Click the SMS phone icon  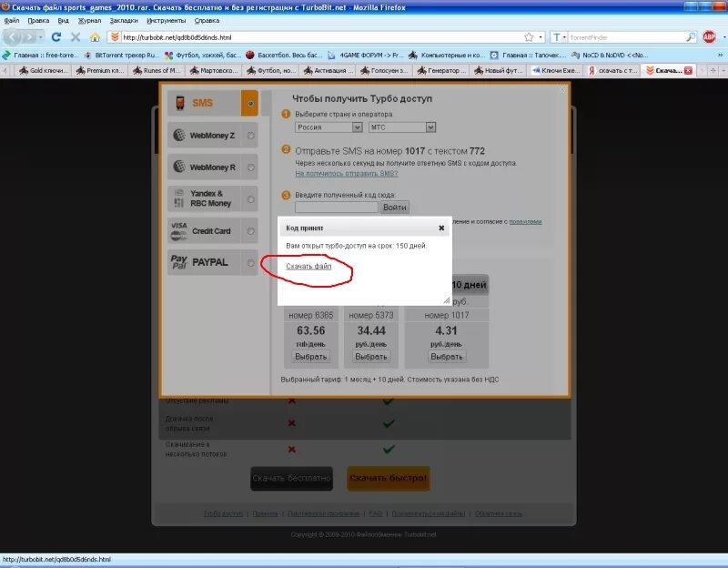point(180,103)
